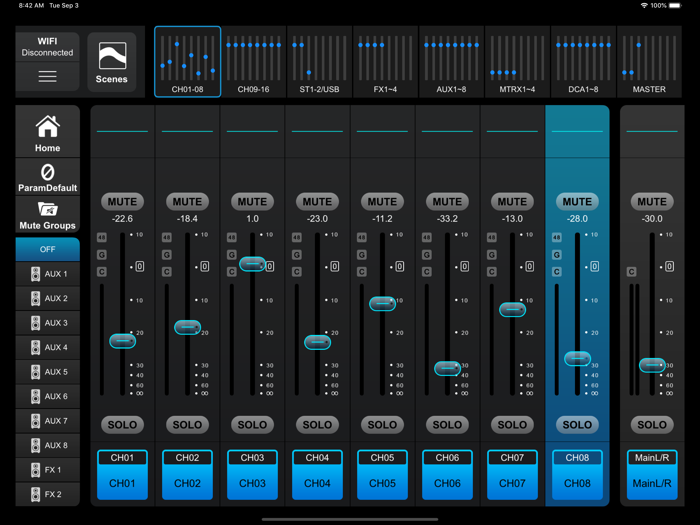This screenshot has height=525, width=700.
Task: Select the AUX 5 send
Action: [x=48, y=372]
